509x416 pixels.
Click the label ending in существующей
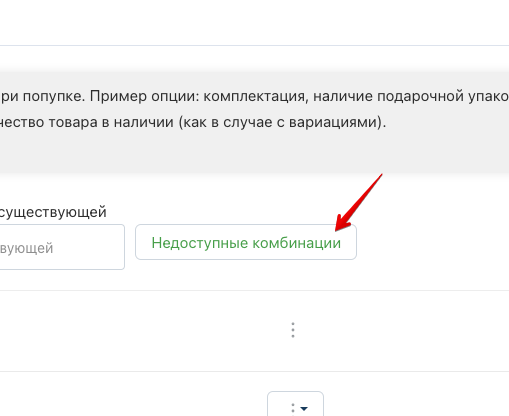[x=53, y=212]
